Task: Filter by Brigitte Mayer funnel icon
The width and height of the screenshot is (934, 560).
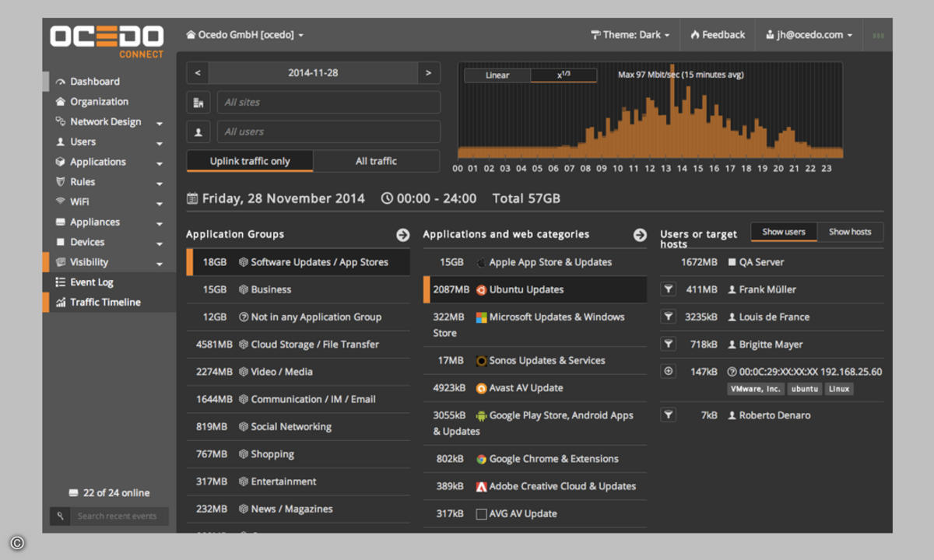Action: coord(668,344)
